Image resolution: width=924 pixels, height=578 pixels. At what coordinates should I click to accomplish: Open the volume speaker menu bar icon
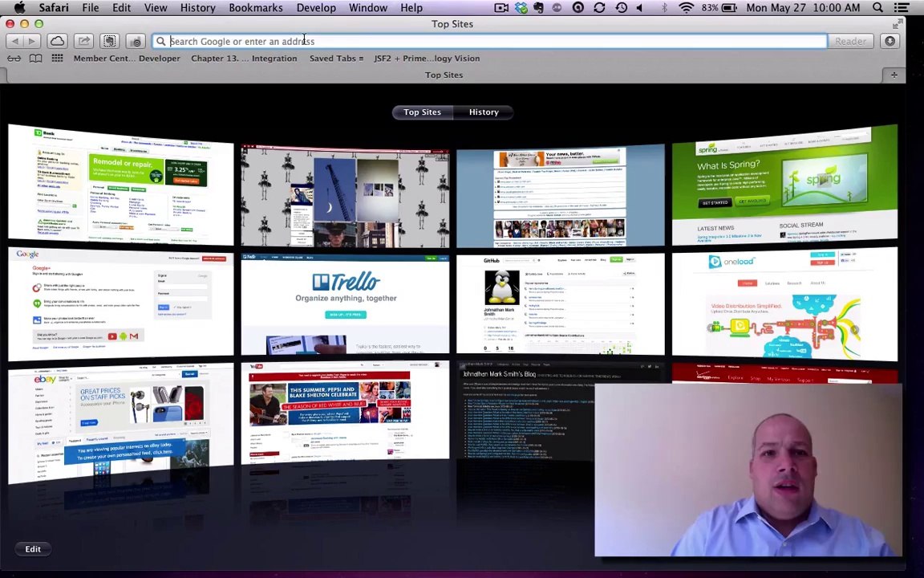tap(640, 8)
